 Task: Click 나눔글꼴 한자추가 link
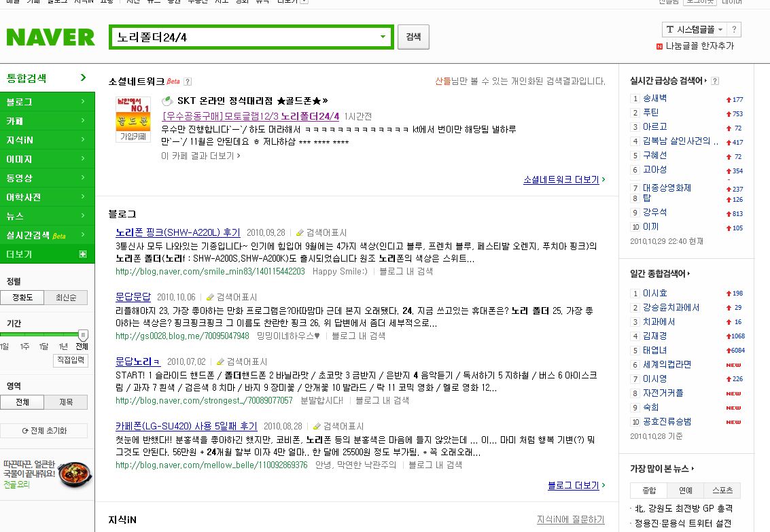699,46
